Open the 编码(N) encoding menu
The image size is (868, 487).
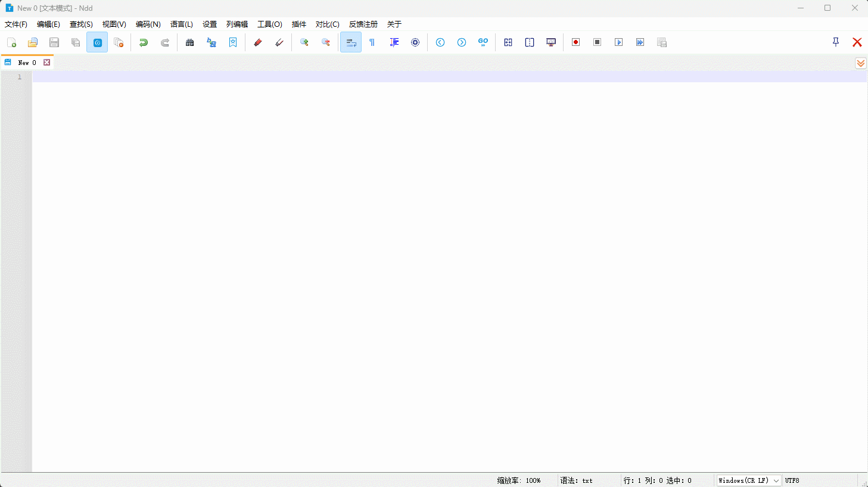[148, 24]
